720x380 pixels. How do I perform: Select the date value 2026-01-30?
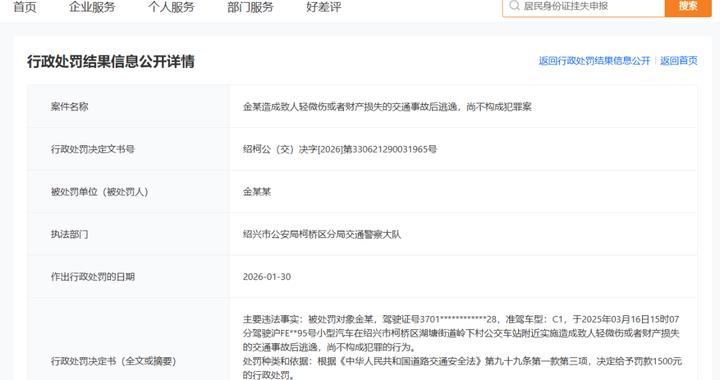tap(267, 277)
